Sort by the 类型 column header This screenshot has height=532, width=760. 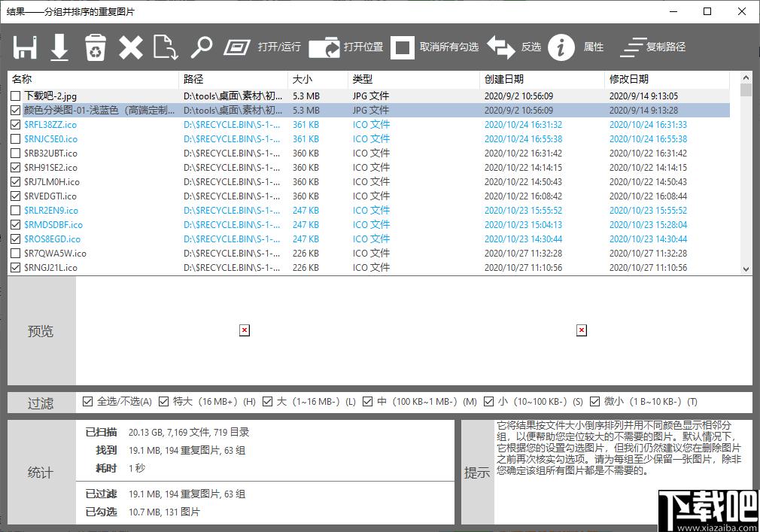tap(414, 79)
